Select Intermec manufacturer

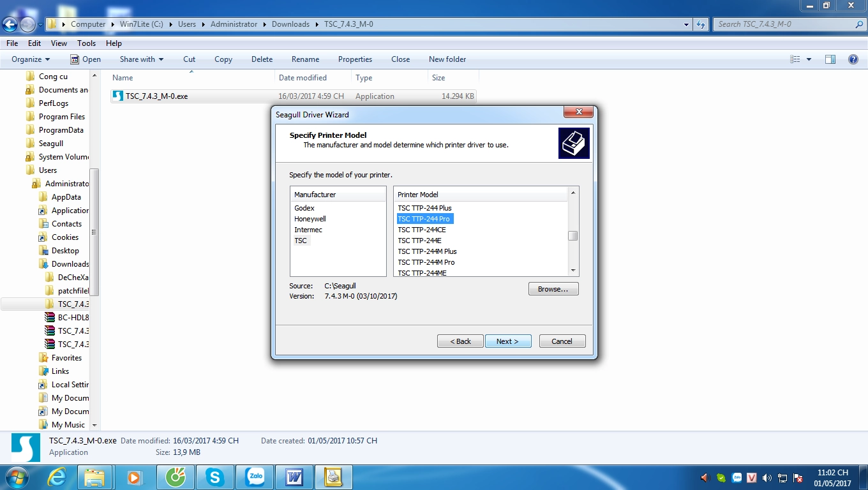pyautogui.click(x=308, y=230)
